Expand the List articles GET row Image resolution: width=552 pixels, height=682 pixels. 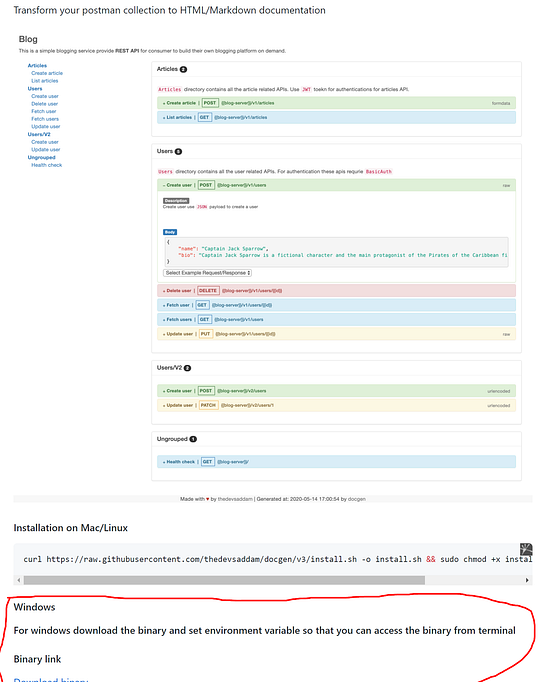[x=336, y=117]
